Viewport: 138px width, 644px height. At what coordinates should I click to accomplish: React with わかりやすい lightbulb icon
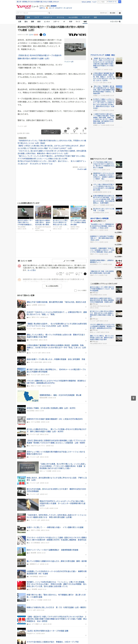click(x=74, y=131)
